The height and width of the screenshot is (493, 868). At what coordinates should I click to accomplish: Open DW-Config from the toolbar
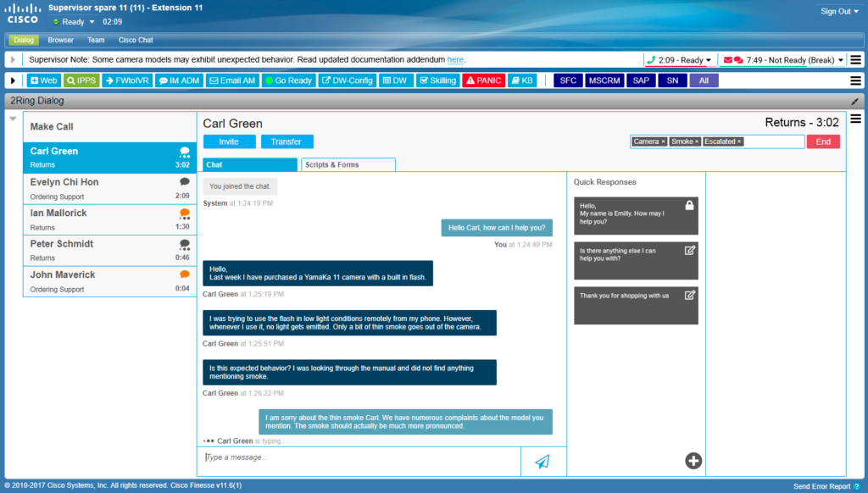coord(347,80)
